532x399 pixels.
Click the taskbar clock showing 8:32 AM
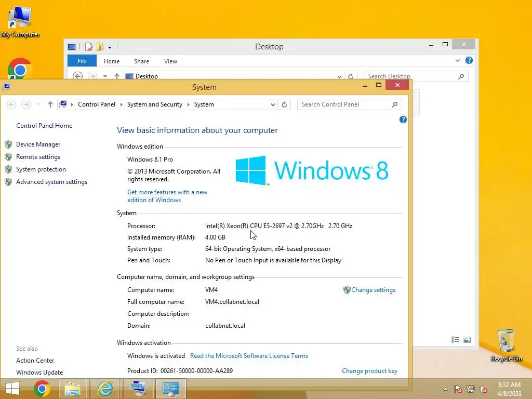[x=509, y=389]
